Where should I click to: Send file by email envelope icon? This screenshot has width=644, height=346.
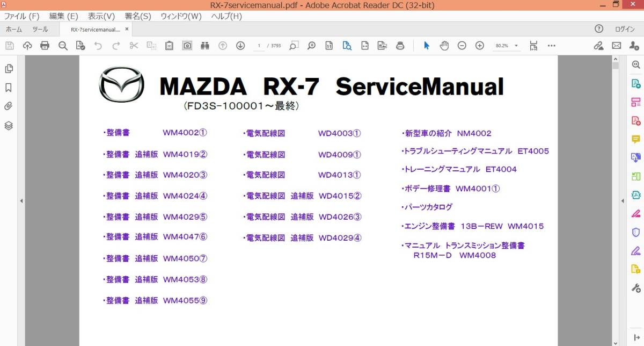pyautogui.click(x=616, y=46)
